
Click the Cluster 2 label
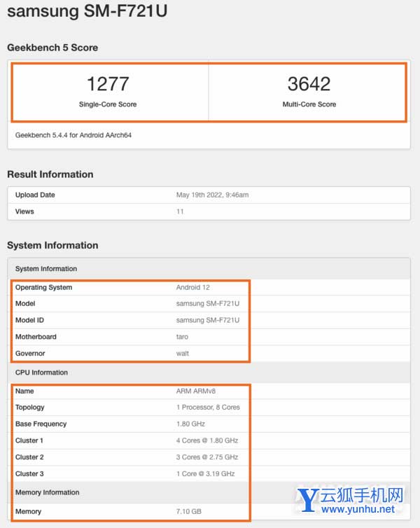coord(29,457)
